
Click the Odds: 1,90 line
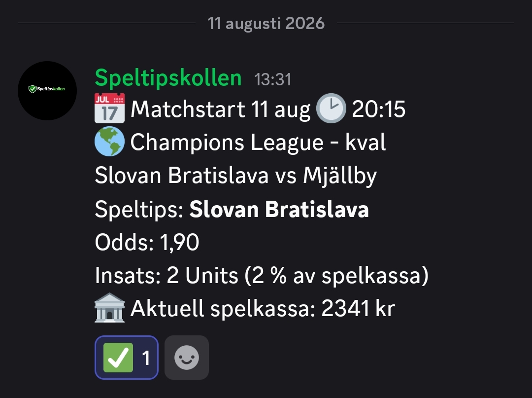[x=147, y=243]
